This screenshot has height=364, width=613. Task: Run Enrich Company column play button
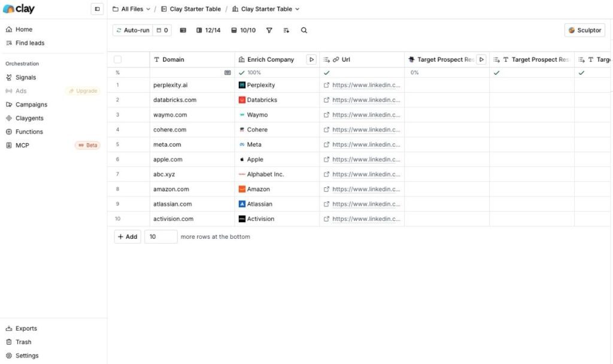coord(311,59)
